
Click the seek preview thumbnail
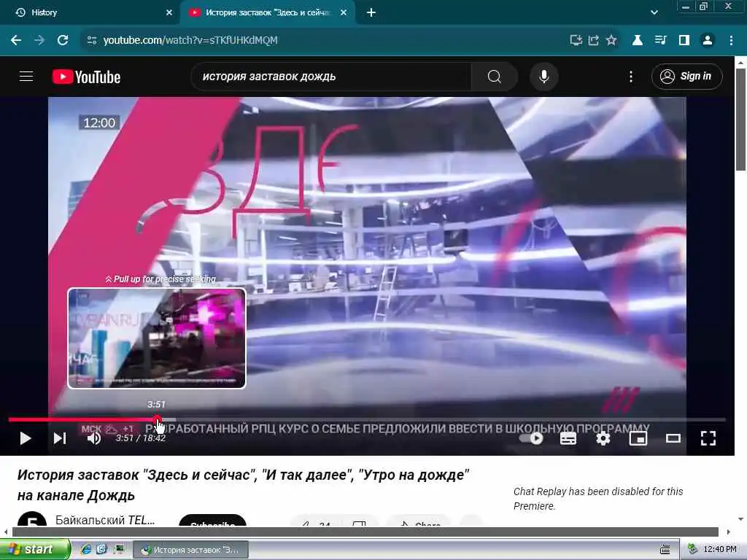[157, 338]
